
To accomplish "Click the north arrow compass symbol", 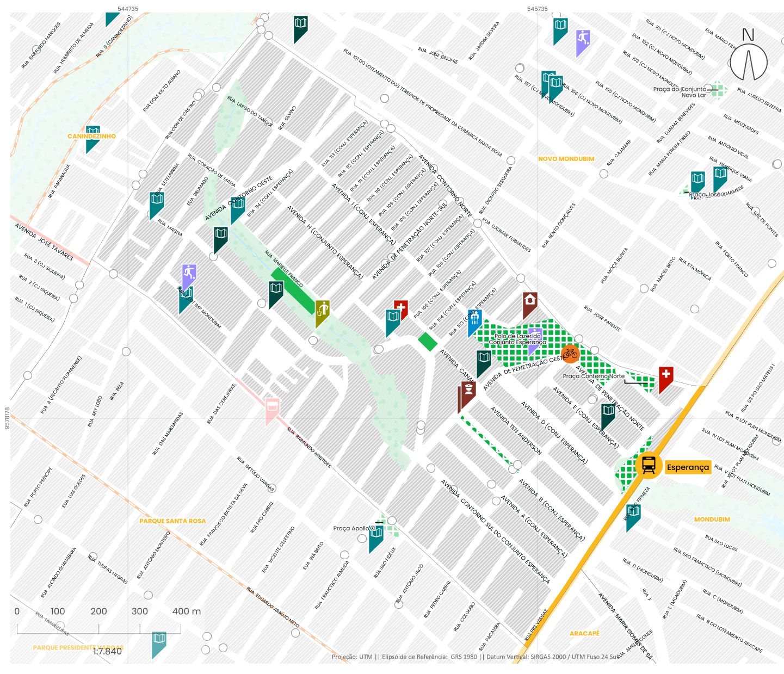I will tap(749, 55).
